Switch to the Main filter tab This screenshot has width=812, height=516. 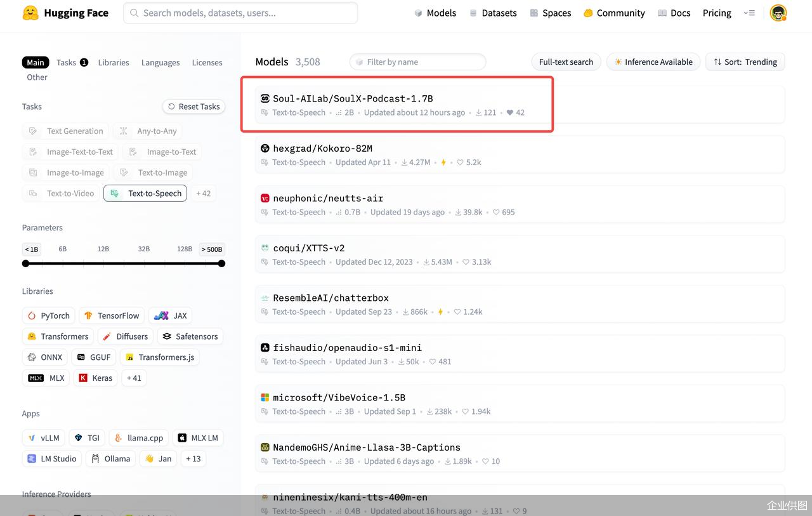(x=36, y=62)
